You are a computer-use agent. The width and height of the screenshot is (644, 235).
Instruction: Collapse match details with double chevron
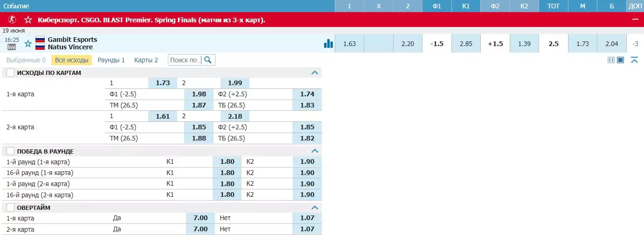pyautogui.click(x=634, y=60)
